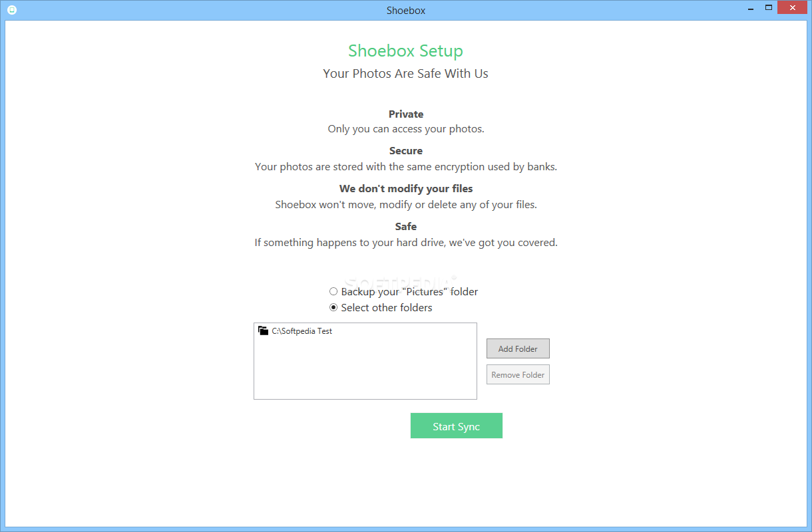812x532 pixels.
Task: Click the Secure heading
Action: (x=406, y=150)
